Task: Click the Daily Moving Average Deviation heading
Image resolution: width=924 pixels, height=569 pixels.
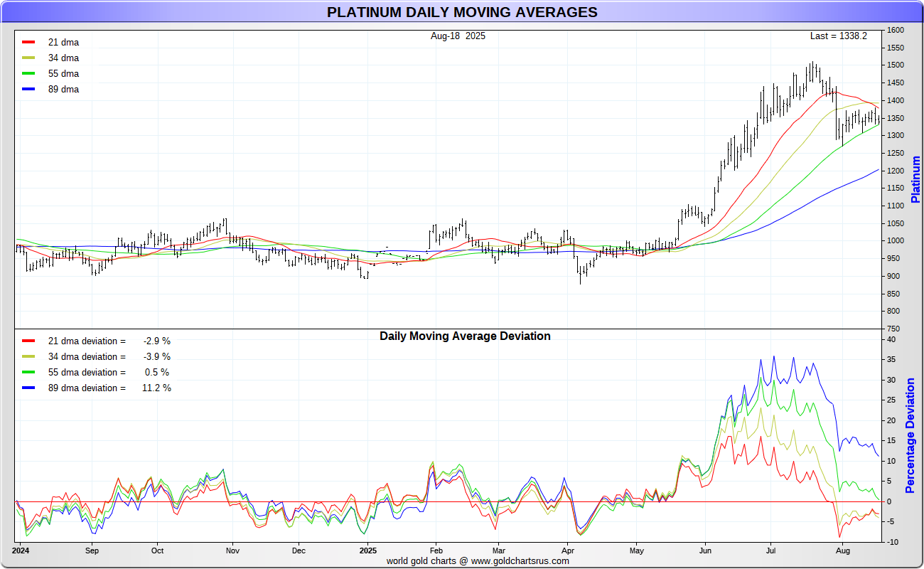Action: 465,336
